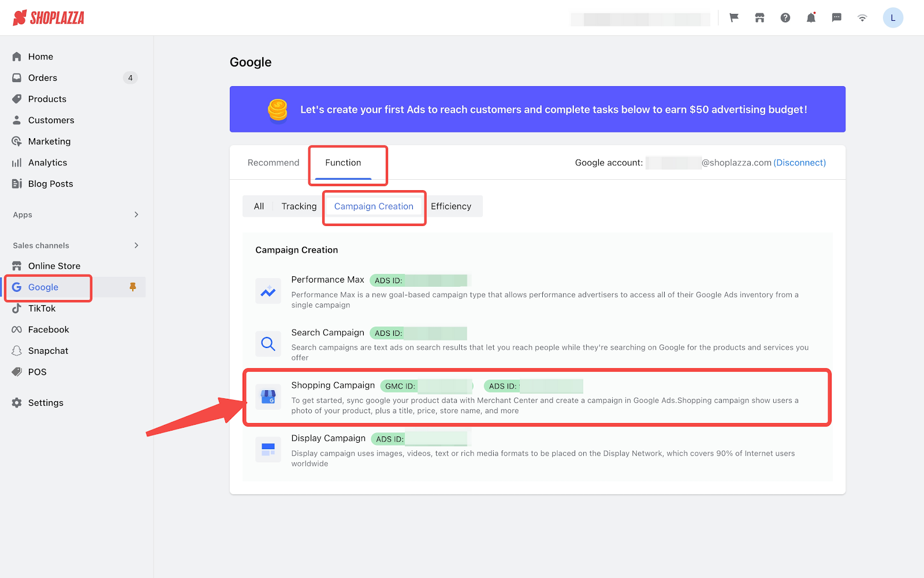
Task: Click the Google page heading
Action: pos(251,62)
